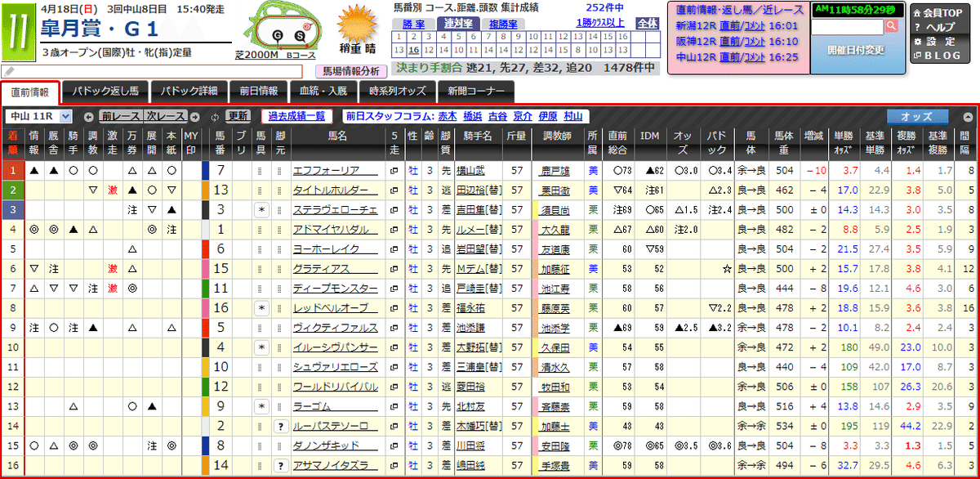
Task: Open 5走 popup icon for ダノンザキッド
Action: pos(395,445)
